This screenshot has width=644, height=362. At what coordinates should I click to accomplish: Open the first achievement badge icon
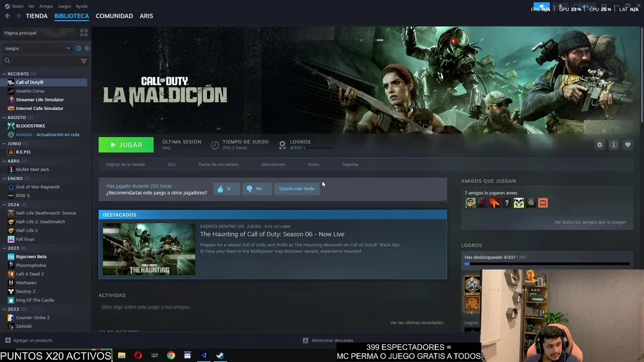[472, 285]
